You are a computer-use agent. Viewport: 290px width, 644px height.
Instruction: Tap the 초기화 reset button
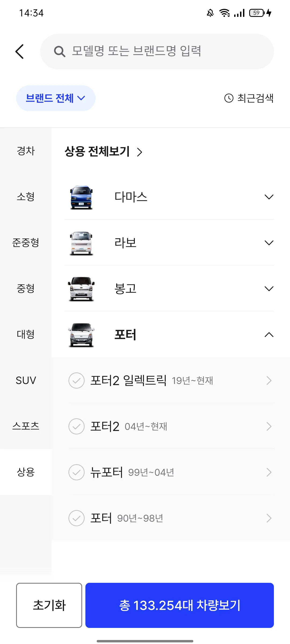49,605
